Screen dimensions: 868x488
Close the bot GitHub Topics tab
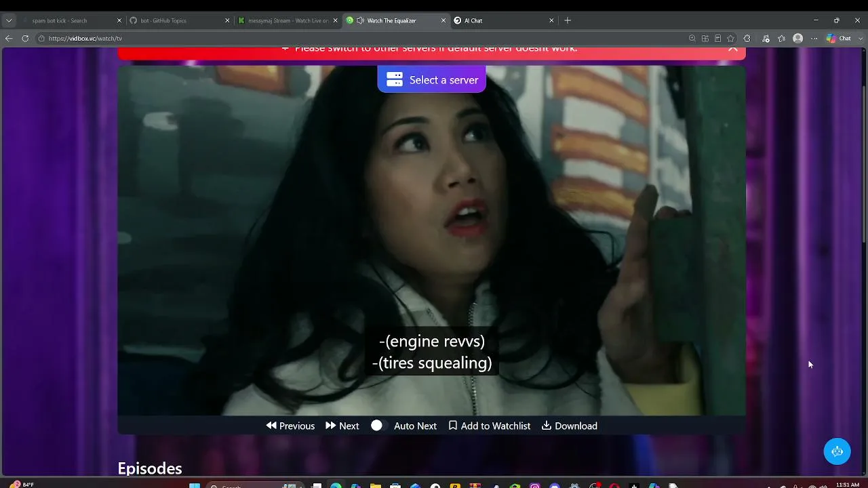pyautogui.click(x=227, y=20)
